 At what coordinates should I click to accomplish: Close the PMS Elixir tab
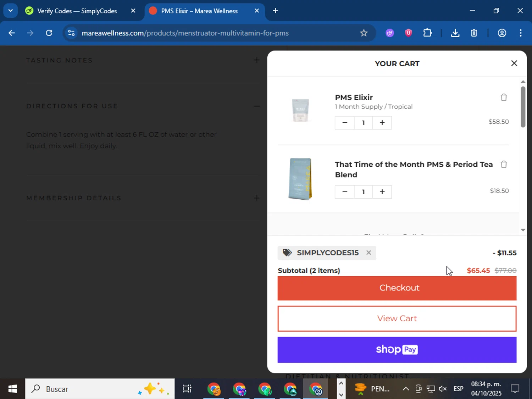click(x=257, y=11)
